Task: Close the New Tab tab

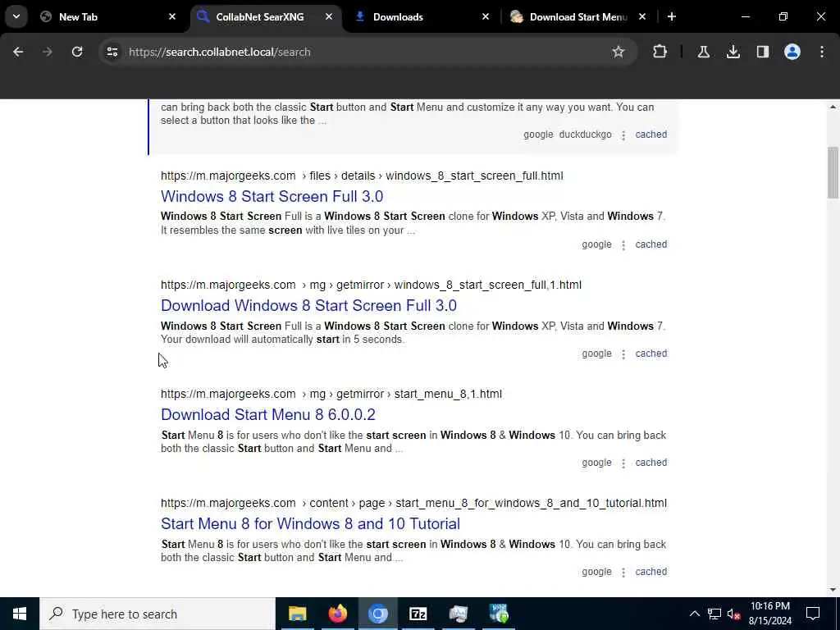Action: tap(172, 17)
